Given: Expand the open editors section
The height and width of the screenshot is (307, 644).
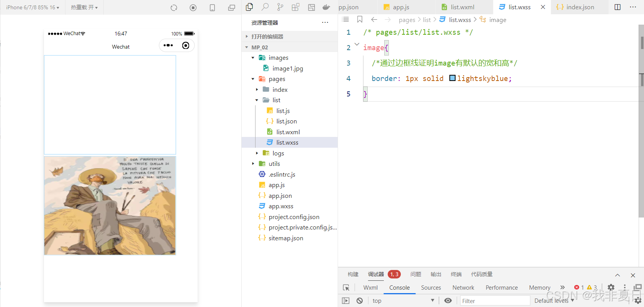Looking at the screenshot, I should [247, 36].
